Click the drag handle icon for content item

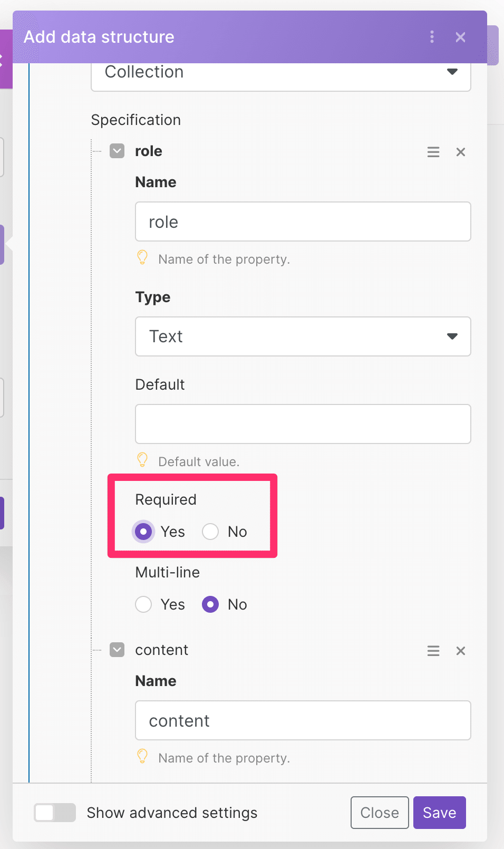[433, 651]
